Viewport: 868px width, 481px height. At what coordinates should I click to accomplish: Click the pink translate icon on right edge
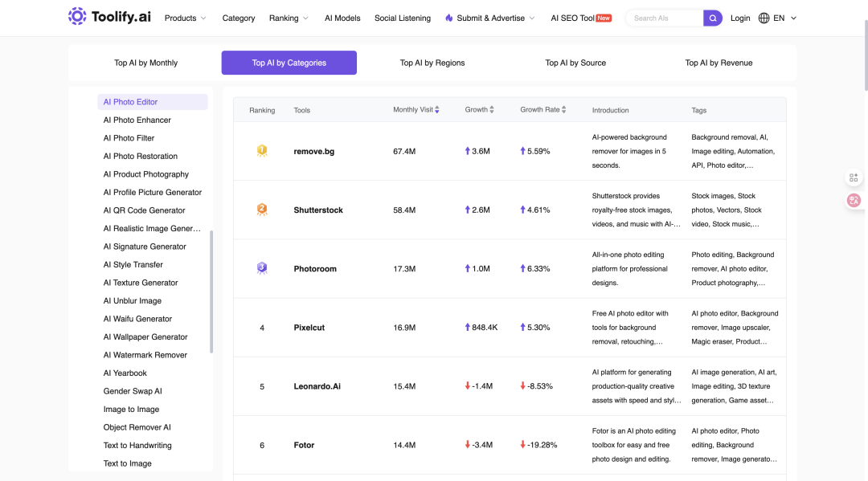(x=854, y=200)
